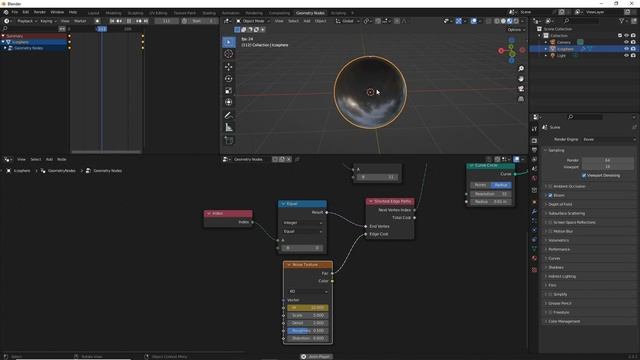Open the World properties tab
The height and width of the screenshot is (360, 640).
[x=534, y=178]
